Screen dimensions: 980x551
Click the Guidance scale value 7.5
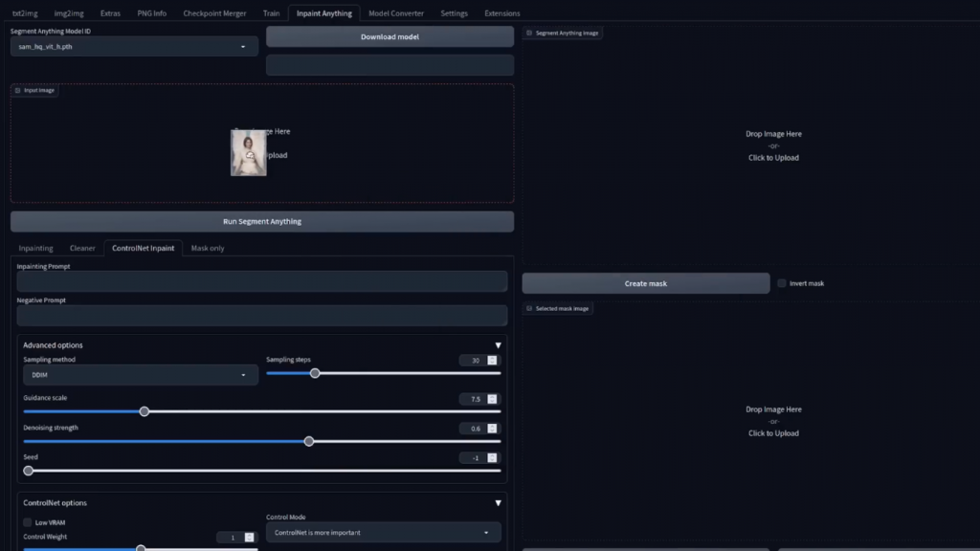[474, 399]
